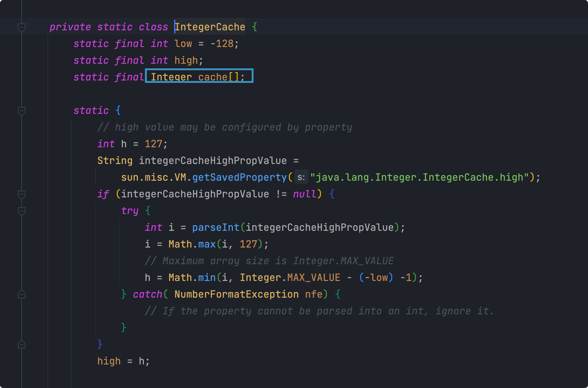Image resolution: width=588 pixels, height=388 pixels.
Task: Click the 'high' field in 'static final int high;'
Action: (186, 60)
